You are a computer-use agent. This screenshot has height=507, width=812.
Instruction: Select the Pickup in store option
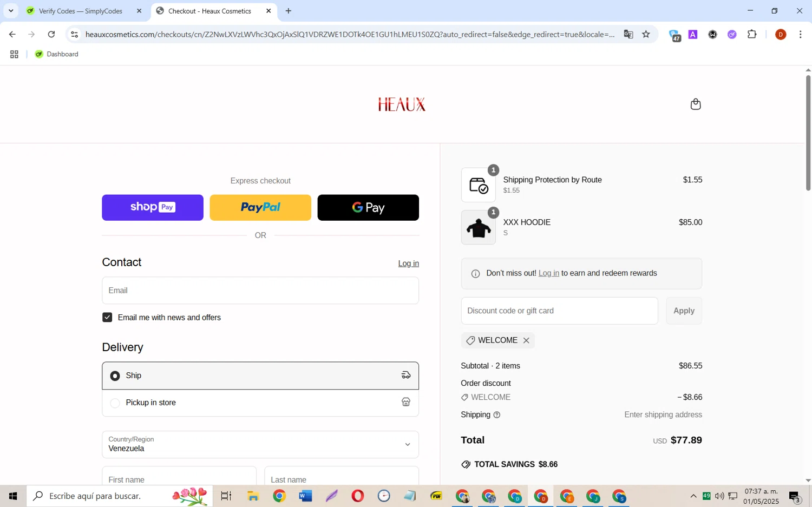[x=260, y=403]
